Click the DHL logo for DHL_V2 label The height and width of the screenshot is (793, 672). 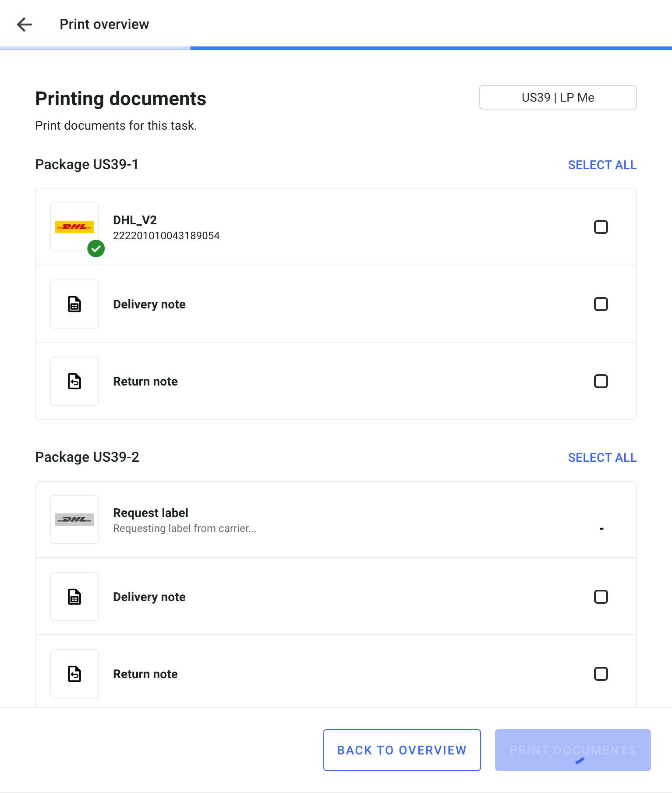tap(74, 227)
